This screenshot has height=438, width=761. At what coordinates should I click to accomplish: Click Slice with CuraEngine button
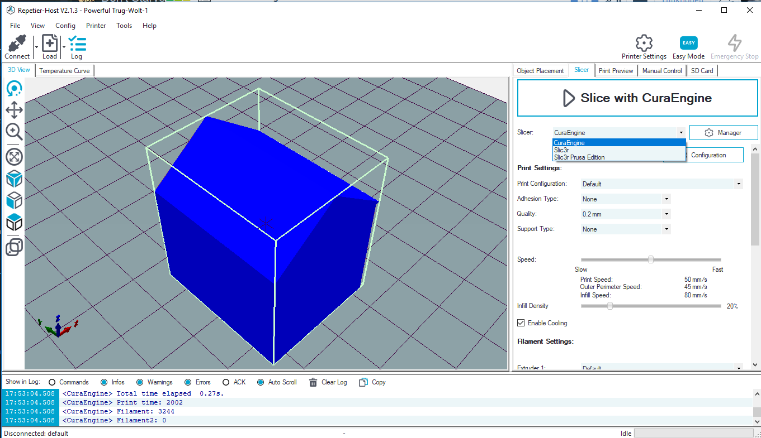coord(637,98)
